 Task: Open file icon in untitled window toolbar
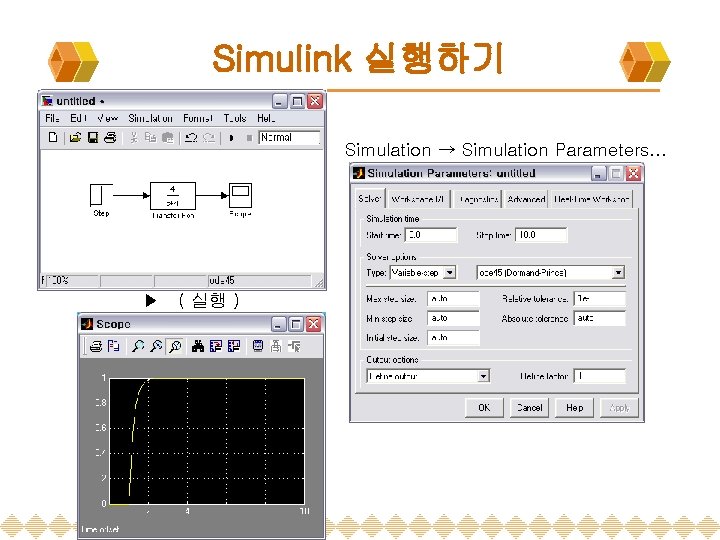75,137
